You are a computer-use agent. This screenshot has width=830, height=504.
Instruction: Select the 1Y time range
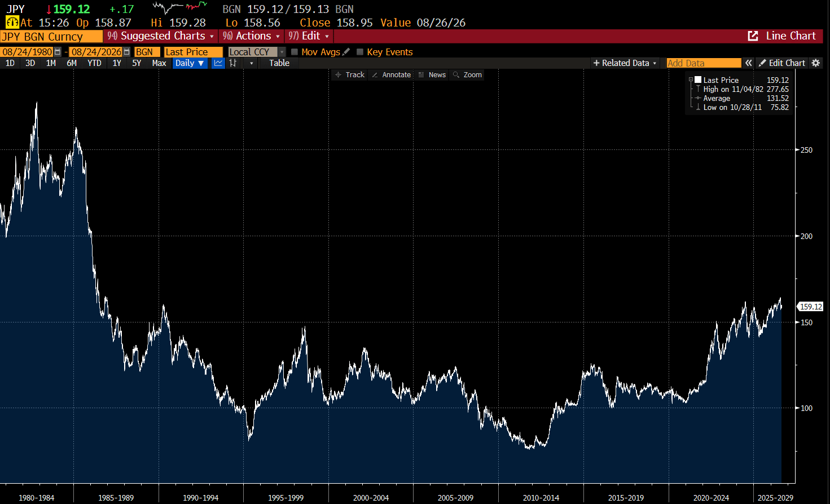(x=117, y=63)
